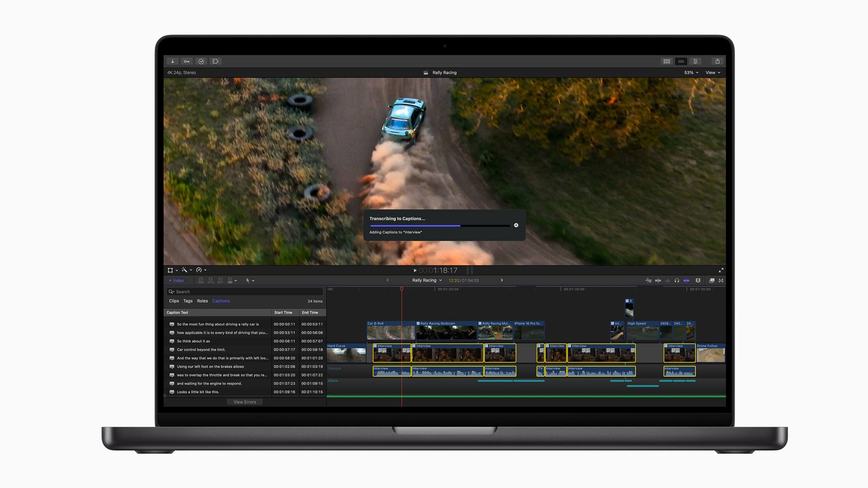The height and width of the screenshot is (488, 868).
Task: Click the View Errors button
Action: (245, 402)
